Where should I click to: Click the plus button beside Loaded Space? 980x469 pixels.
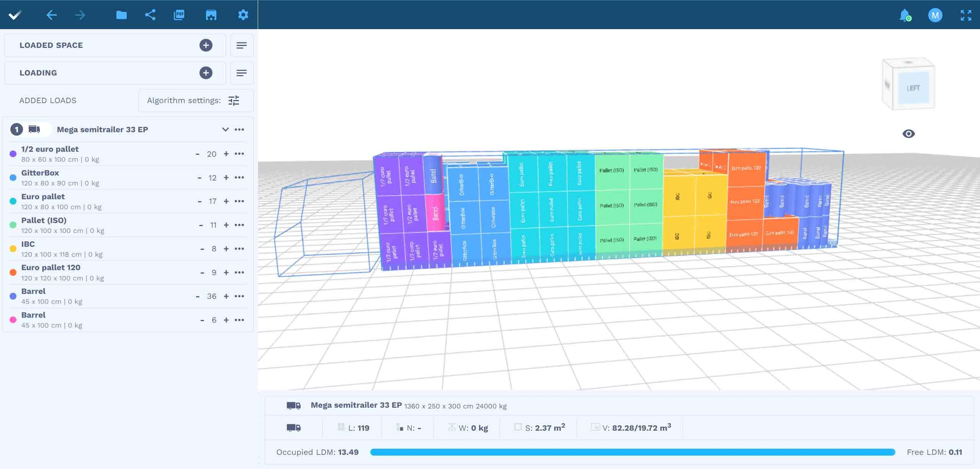(x=206, y=45)
